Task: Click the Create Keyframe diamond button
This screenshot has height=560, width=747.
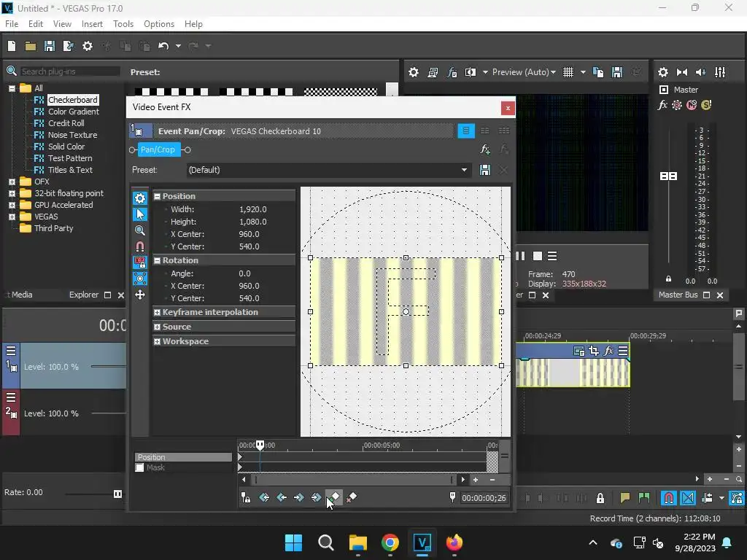Action: coord(334,497)
